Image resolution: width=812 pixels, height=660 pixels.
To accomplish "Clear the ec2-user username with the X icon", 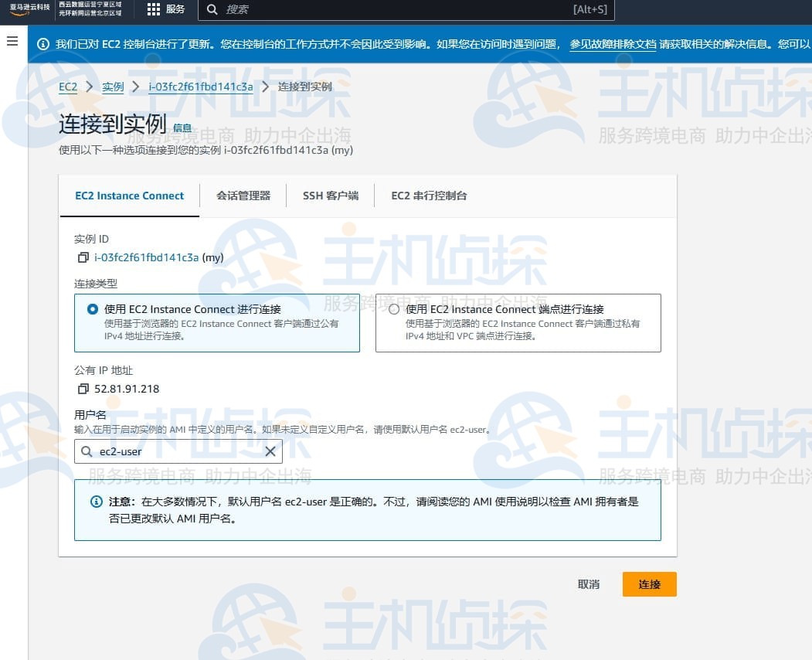I will pyautogui.click(x=270, y=451).
